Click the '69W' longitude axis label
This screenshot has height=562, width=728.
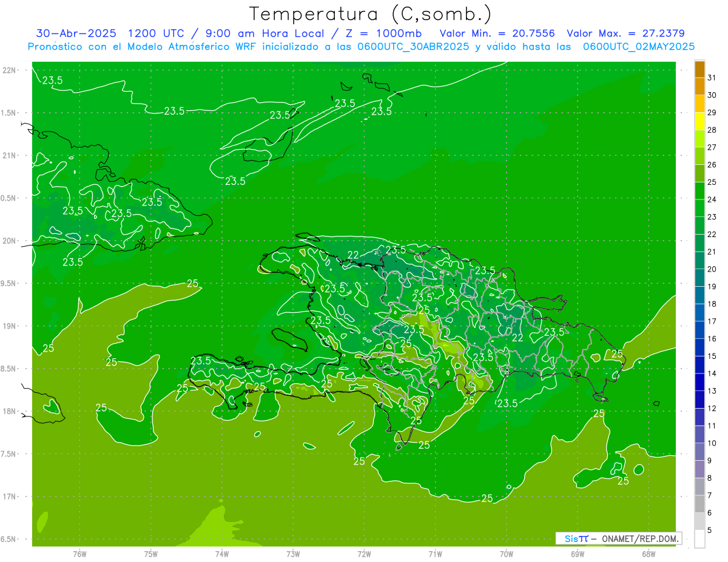coord(578,554)
